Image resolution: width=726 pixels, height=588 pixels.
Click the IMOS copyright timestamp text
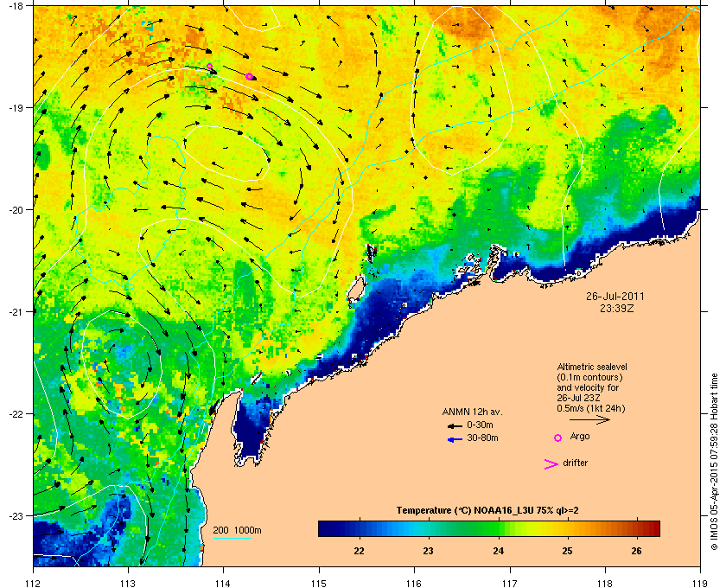(x=715, y=463)
